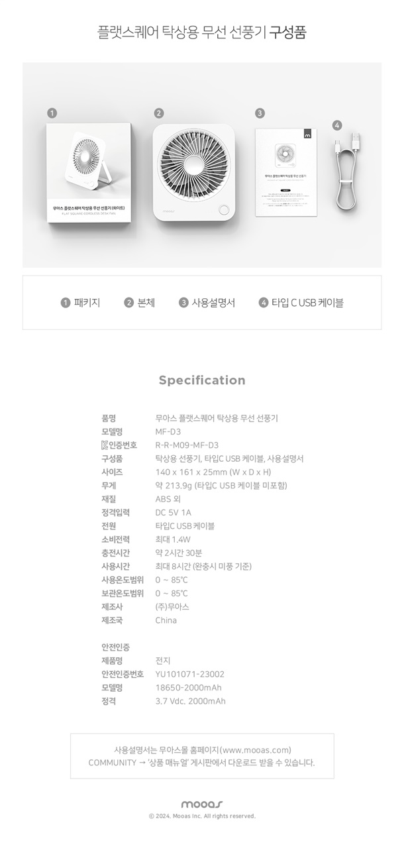Click the safety certification number YU101071-23002
Viewport: 404px width, 868px height.
coord(189,675)
